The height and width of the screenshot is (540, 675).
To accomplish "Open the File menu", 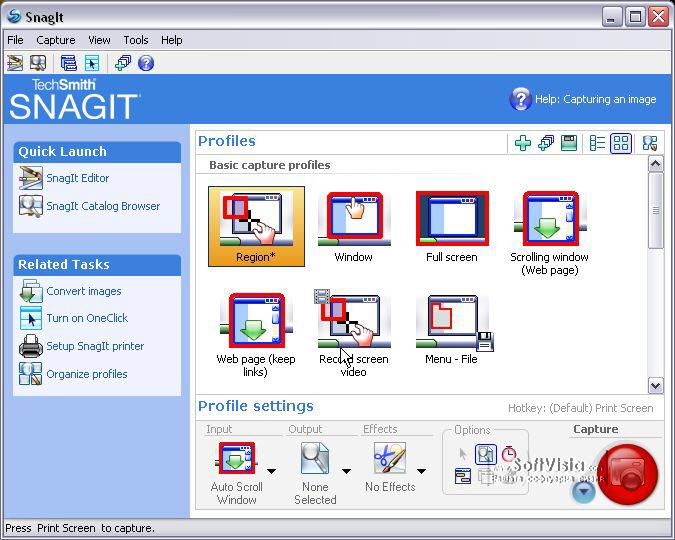I will click(x=15, y=40).
